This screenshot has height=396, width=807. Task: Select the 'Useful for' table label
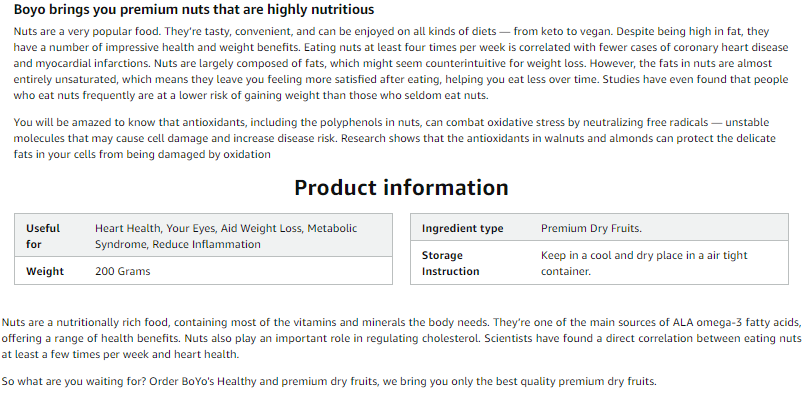point(43,236)
